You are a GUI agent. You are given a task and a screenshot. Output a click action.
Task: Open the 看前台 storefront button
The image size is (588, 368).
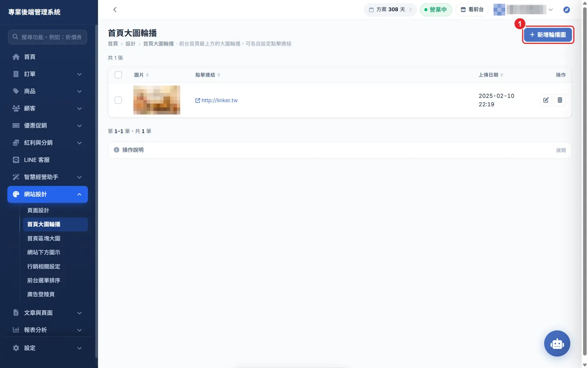pos(472,9)
